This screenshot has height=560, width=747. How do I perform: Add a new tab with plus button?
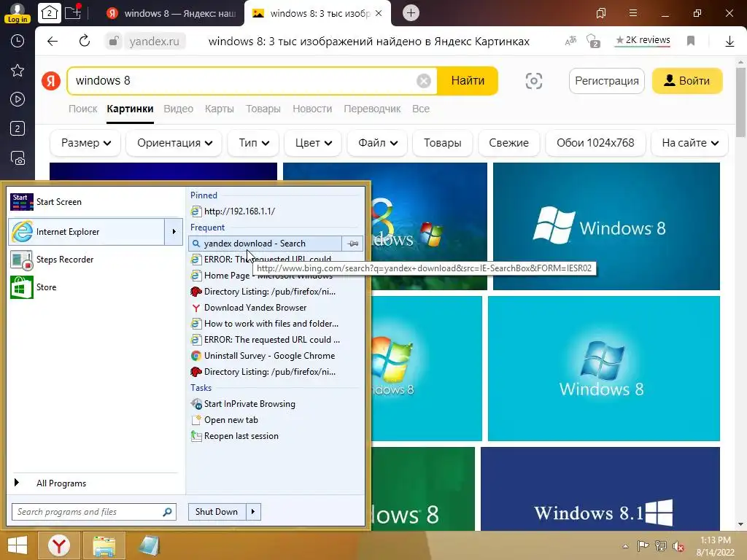coord(411,13)
